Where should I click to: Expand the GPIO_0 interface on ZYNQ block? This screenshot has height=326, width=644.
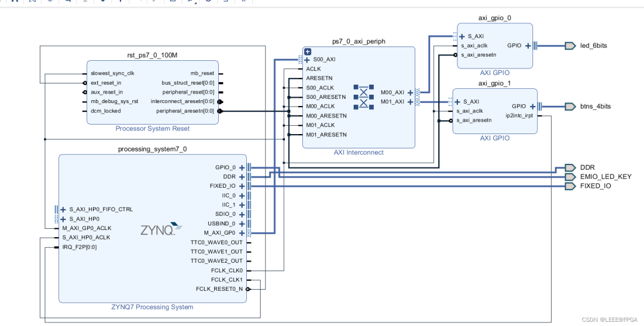(x=242, y=167)
